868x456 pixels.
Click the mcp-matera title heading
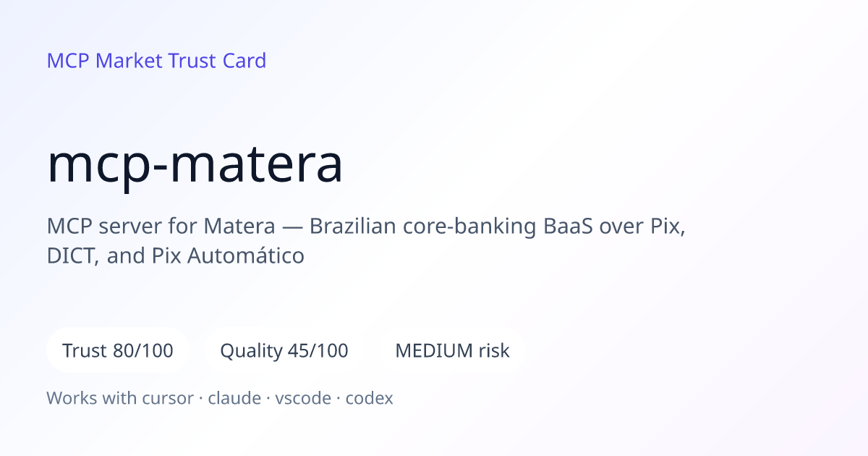[195, 164]
